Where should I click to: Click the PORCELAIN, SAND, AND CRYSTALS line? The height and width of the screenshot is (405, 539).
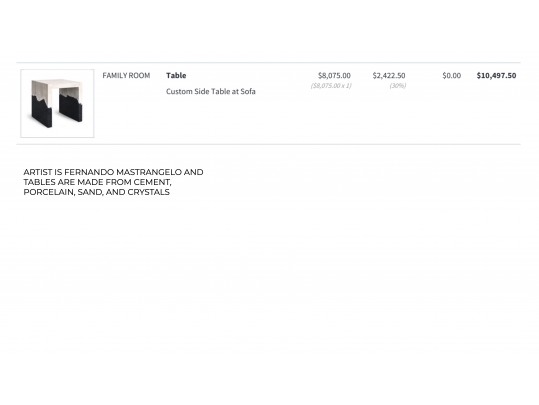(x=97, y=192)
